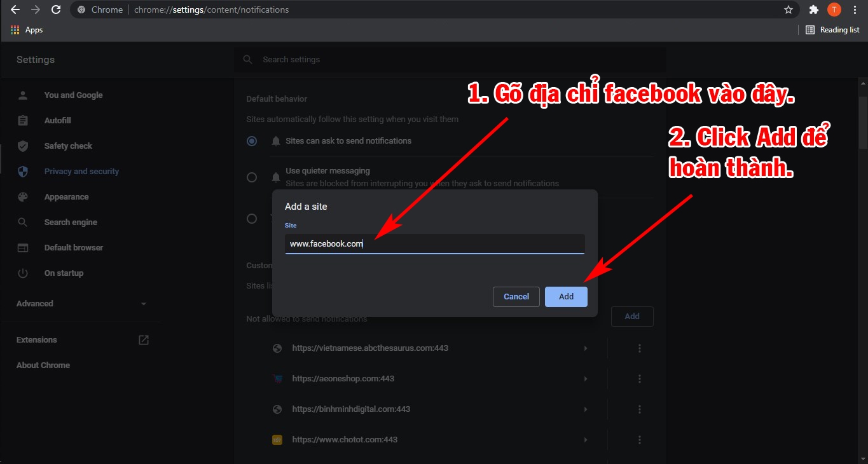Click the Extensions external-link icon in sidebar
The image size is (868, 464).
(x=143, y=339)
